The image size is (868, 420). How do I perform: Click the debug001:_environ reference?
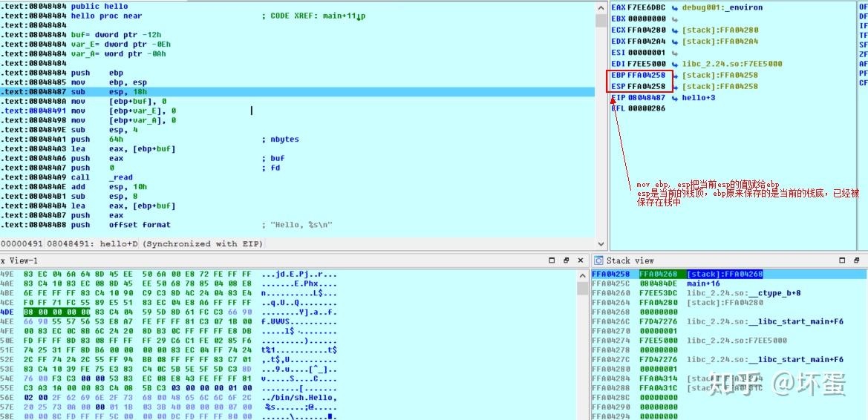[x=722, y=7]
